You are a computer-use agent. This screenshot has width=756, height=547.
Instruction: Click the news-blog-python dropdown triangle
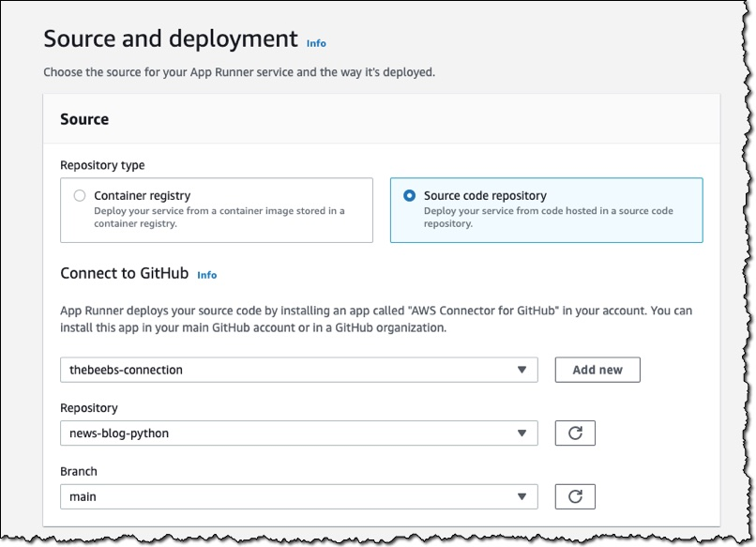click(x=522, y=433)
